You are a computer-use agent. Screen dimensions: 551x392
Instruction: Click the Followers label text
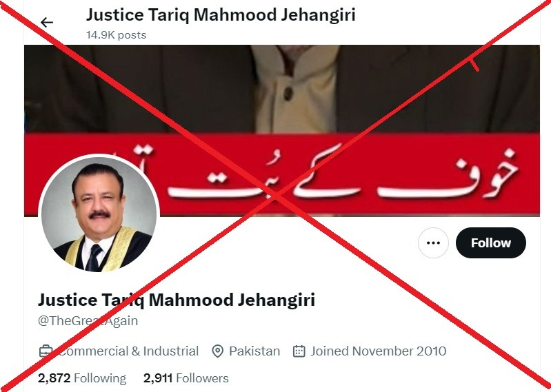203,378
